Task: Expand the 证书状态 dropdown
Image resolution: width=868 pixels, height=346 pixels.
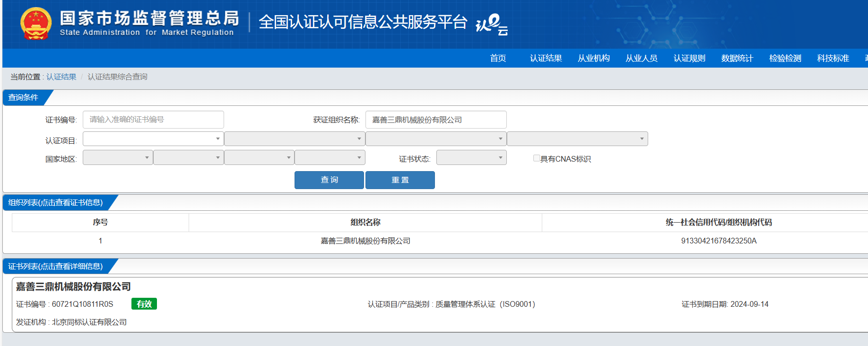Action: [471, 157]
